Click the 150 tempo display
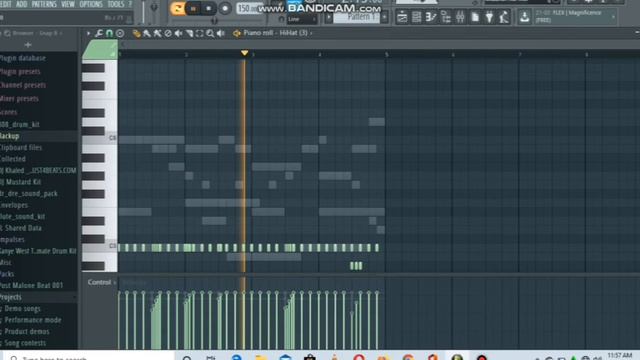 coord(249,8)
